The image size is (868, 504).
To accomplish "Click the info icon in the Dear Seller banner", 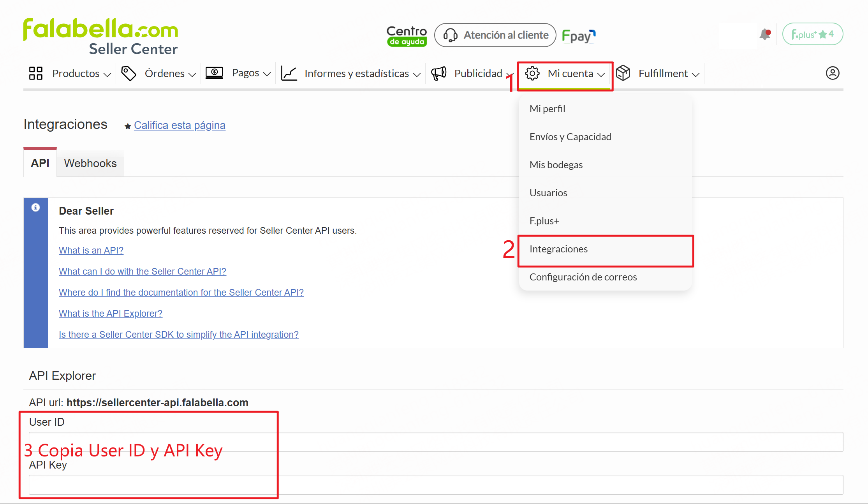I will [36, 208].
